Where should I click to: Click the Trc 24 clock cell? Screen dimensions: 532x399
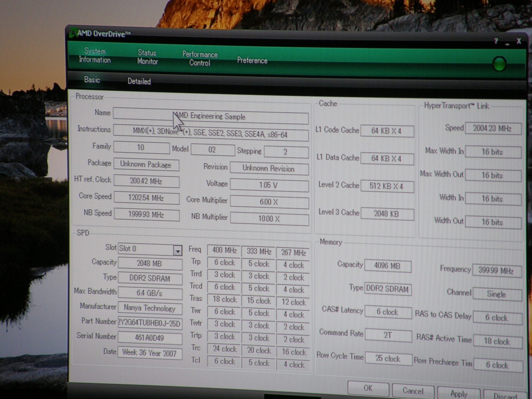click(x=224, y=349)
